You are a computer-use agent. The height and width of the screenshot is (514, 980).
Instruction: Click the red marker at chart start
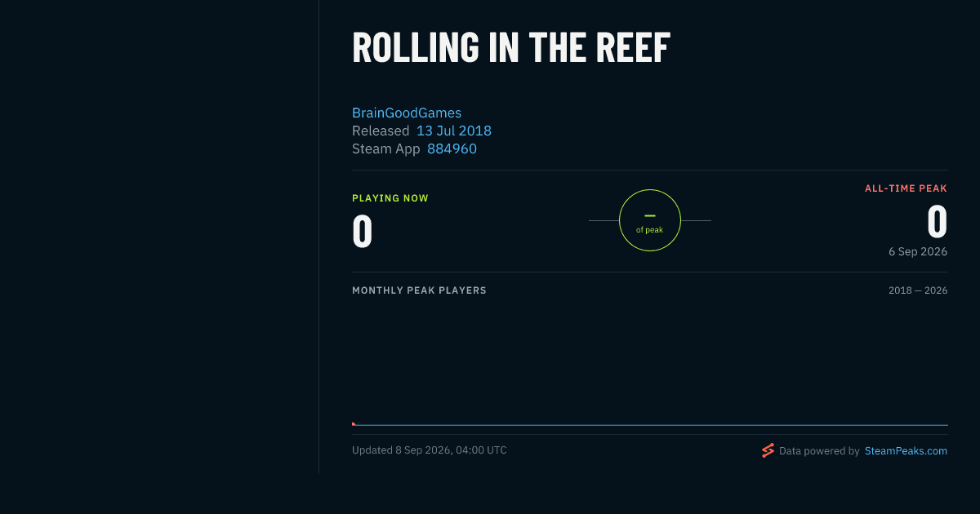coord(354,423)
